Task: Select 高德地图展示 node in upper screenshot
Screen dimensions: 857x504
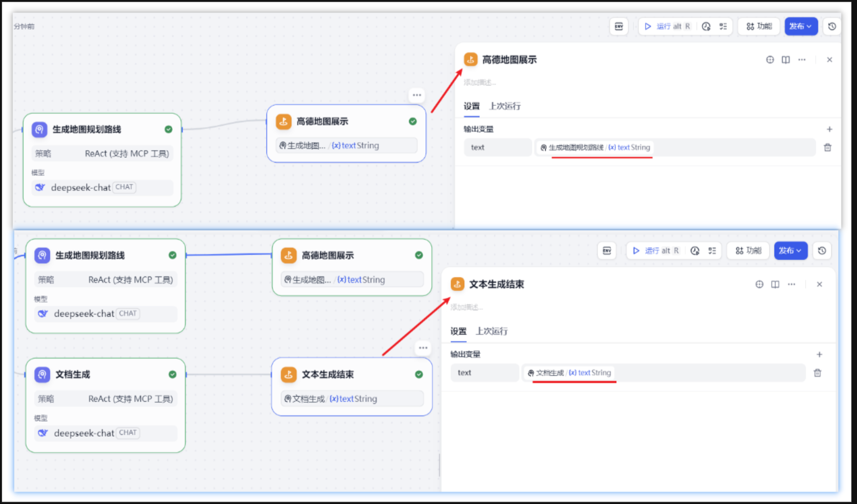Action: [x=346, y=133]
